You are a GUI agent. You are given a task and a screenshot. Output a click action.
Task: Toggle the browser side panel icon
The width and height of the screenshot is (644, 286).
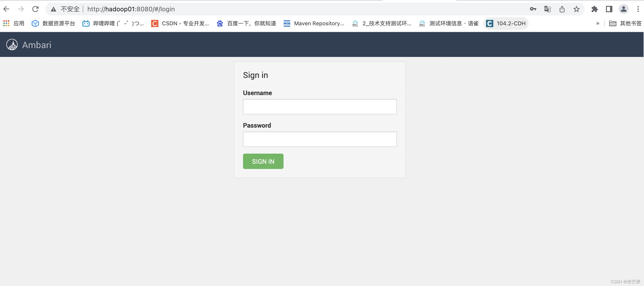click(x=609, y=9)
